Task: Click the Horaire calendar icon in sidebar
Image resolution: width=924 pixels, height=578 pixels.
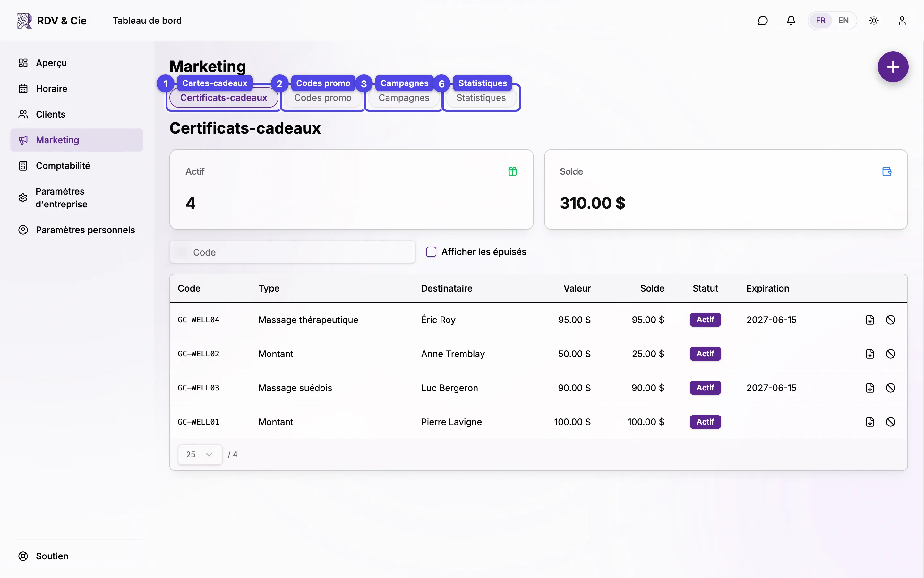Action: [23, 89]
